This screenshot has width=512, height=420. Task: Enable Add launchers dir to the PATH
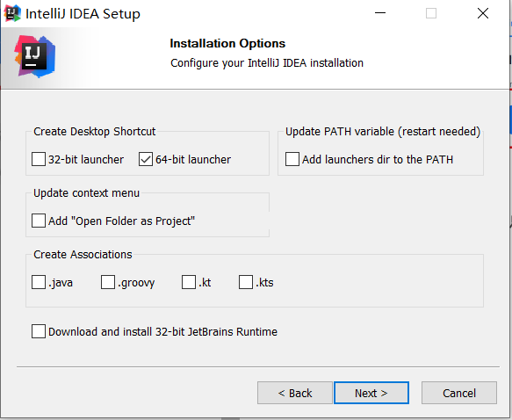coord(292,159)
